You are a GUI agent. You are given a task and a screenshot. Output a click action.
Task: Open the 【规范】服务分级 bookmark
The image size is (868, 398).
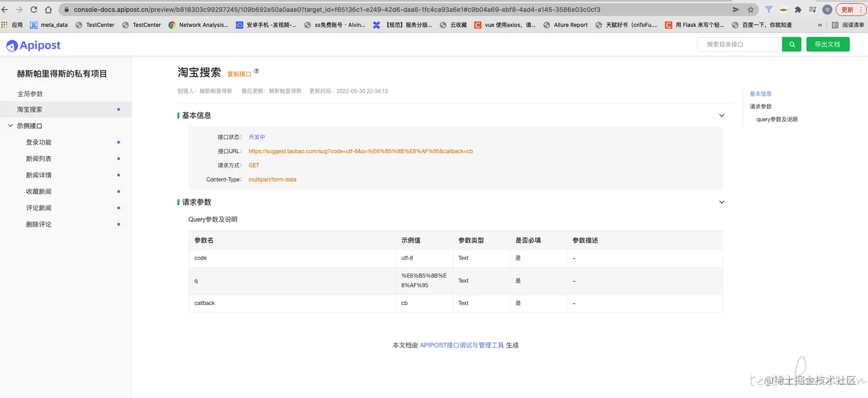click(x=402, y=25)
